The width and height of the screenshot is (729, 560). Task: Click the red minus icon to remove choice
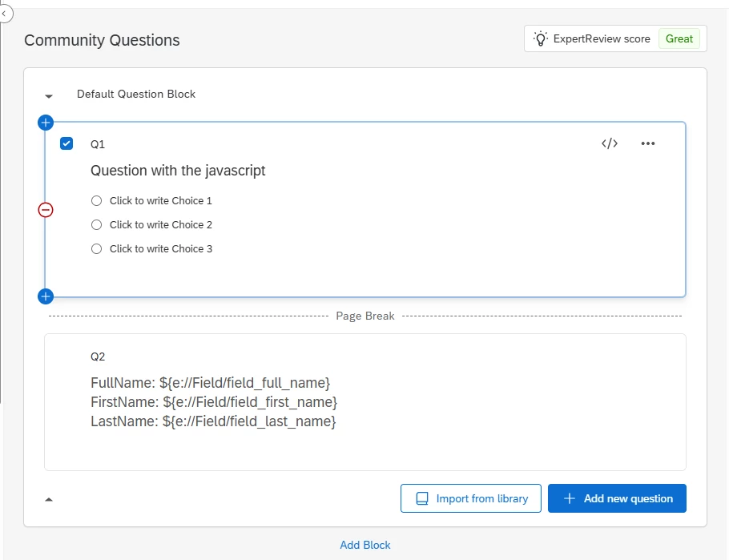(46, 210)
